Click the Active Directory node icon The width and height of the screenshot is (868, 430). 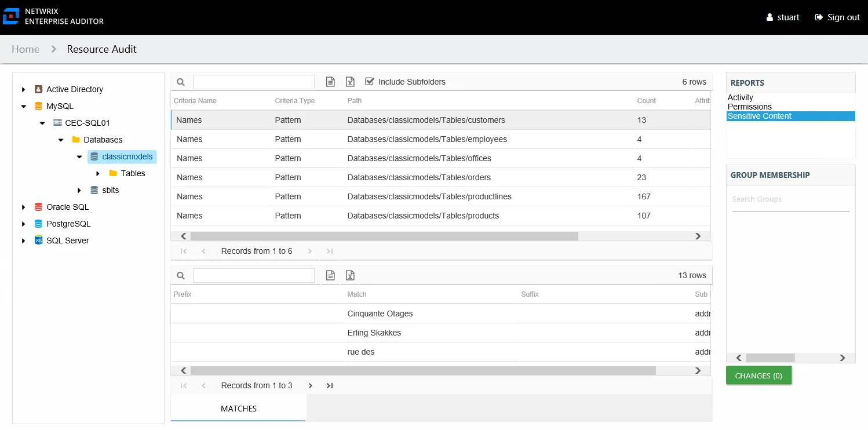tap(38, 89)
